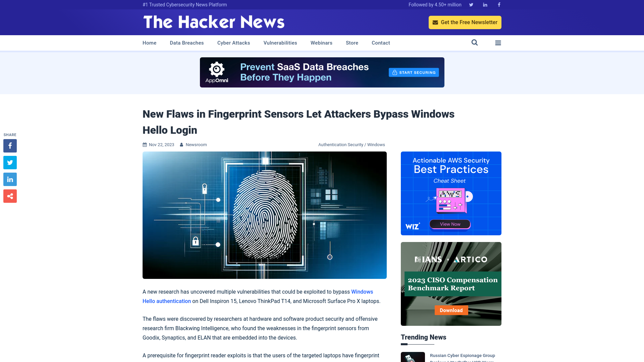The image size is (644, 362).
Task: Open the Data Breaches menu item
Action: [186, 43]
